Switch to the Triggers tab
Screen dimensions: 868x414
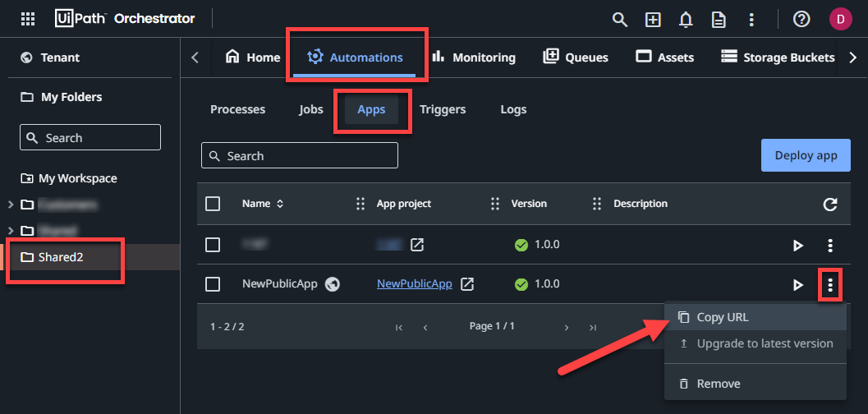tap(443, 109)
